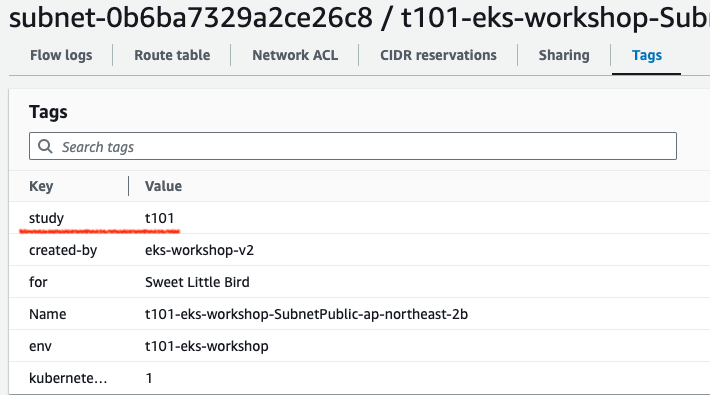Select the 'for' tag key
This screenshot has height=395, width=710.
(x=38, y=282)
